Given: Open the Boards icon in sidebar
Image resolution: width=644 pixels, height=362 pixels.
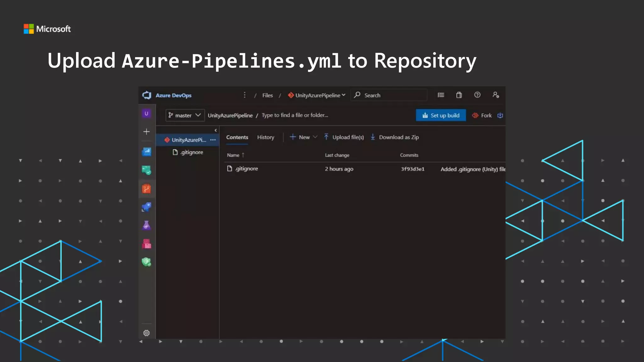Looking at the screenshot, I should 147,170.
